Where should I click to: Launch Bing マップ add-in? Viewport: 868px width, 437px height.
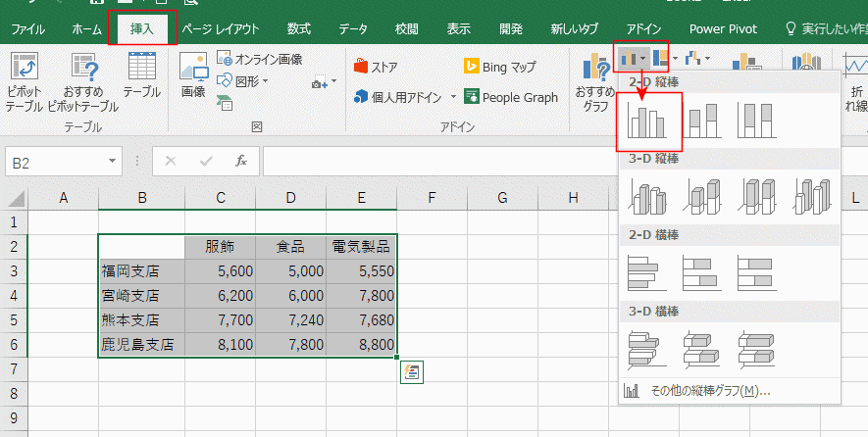coord(500,67)
